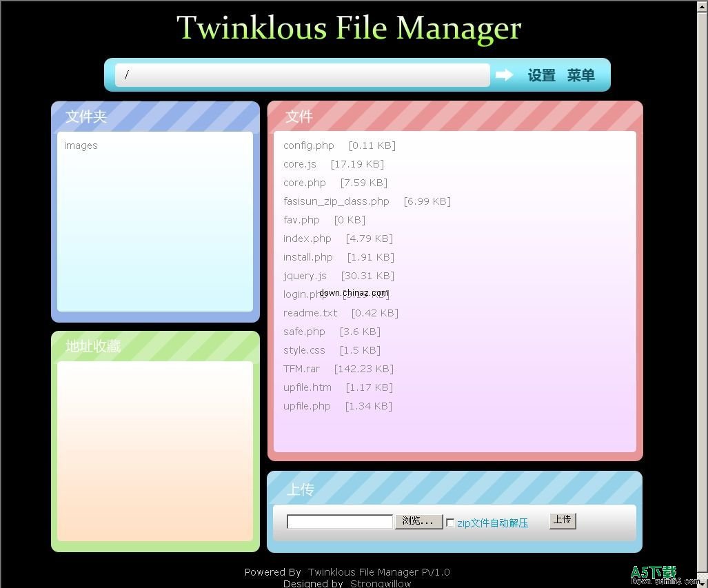Select jquery.js file
The image size is (708, 588).
[305, 276]
